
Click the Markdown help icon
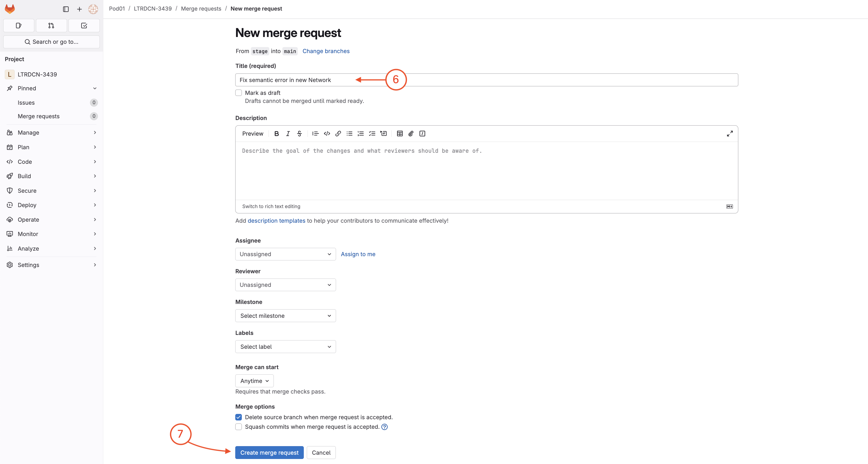pos(729,206)
